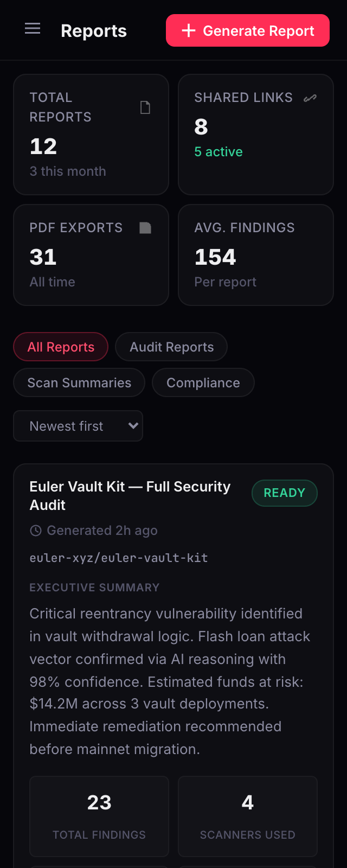The width and height of the screenshot is (347, 868).
Task: Select the 4 Scanners Used tile
Action: 247,816
